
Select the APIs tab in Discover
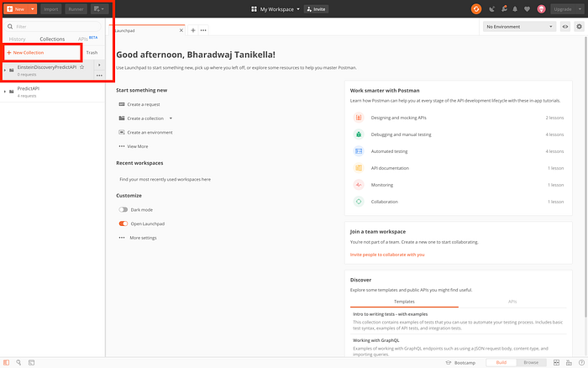tap(512, 302)
